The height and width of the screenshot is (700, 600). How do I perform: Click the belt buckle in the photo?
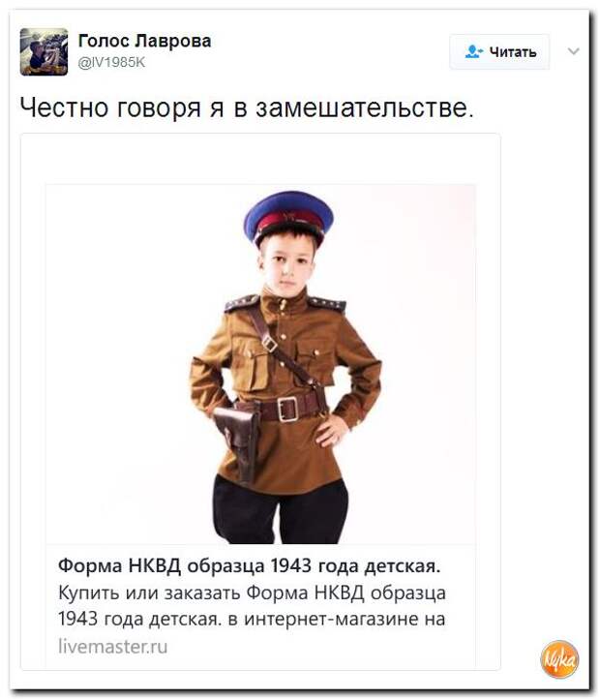point(287,409)
